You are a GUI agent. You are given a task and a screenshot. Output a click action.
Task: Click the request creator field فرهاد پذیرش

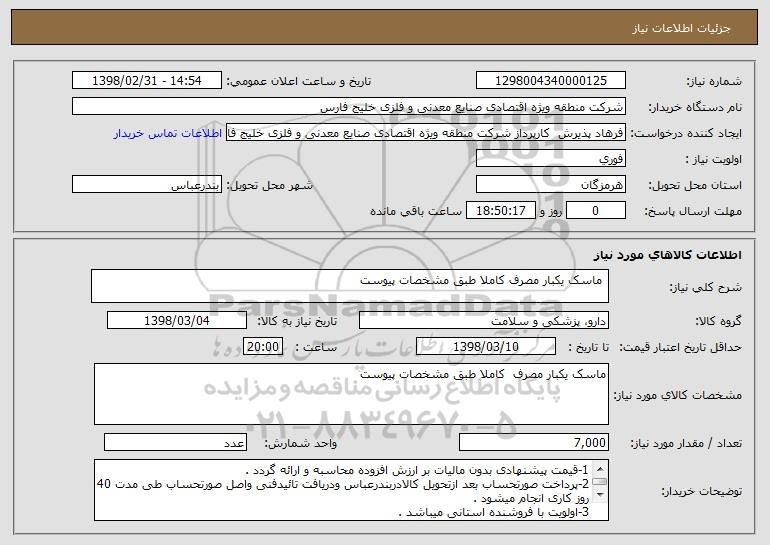[426, 133]
